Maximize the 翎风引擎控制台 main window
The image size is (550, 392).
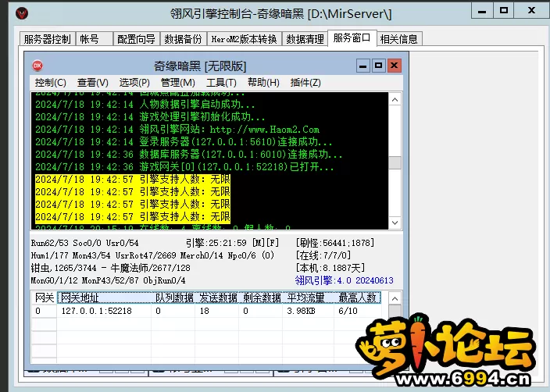tap(504, 11)
